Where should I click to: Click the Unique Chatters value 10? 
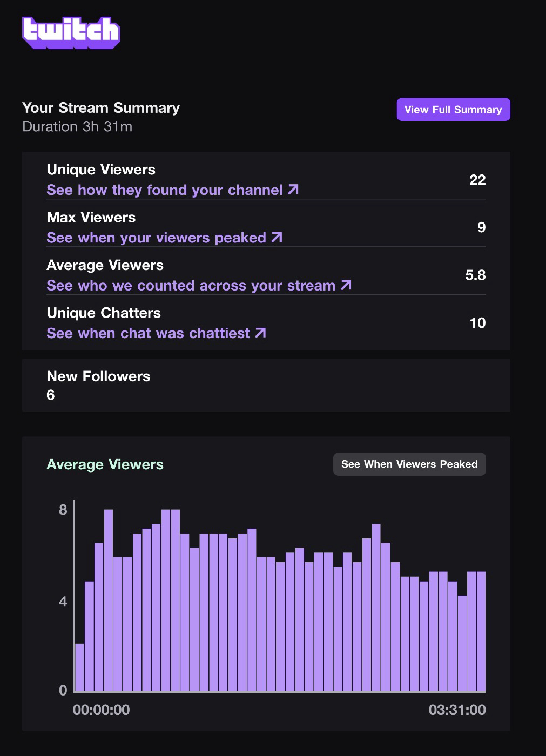coord(477,323)
